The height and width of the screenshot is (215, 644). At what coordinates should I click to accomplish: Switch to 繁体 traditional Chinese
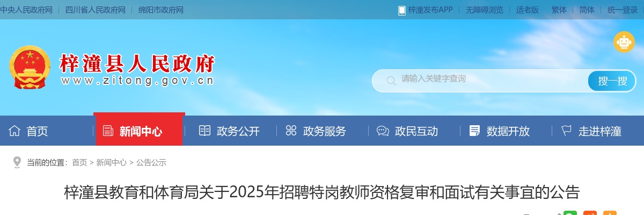pyautogui.click(x=559, y=10)
